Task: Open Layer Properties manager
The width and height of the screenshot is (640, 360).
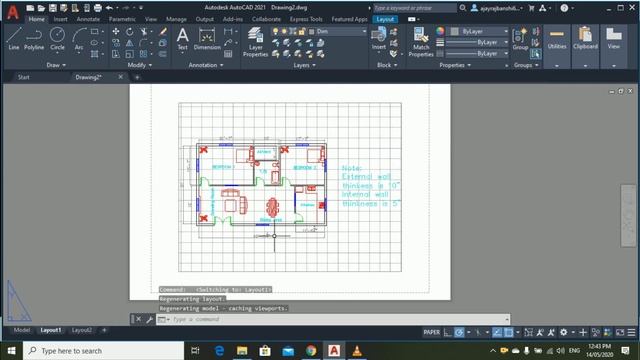Action: (256, 42)
